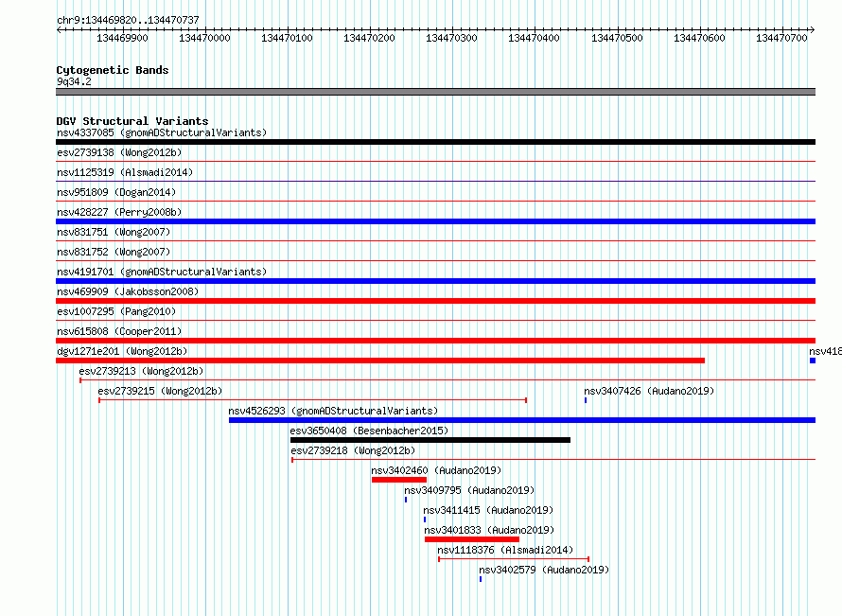Select the esv2739213 (Wong2012b) label
Viewport: 842px width, 616px height.
pos(141,371)
